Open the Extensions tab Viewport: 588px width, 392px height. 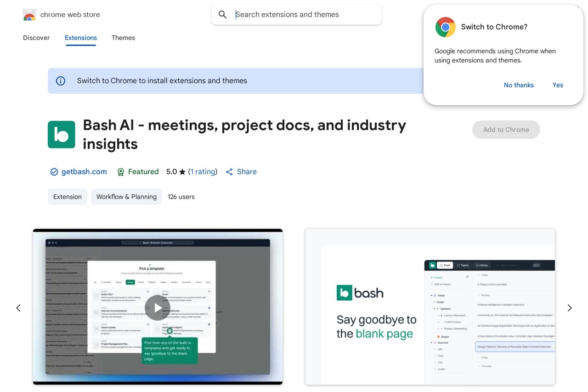pos(81,38)
